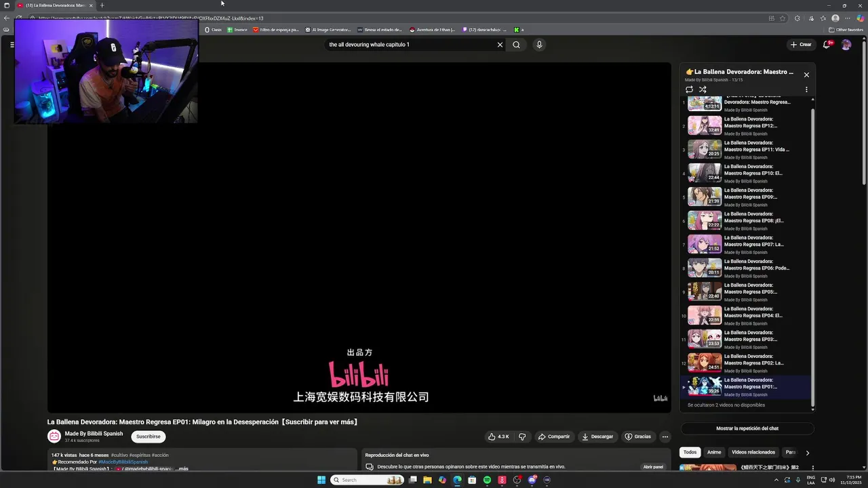This screenshot has height=488, width=868.
Task: Open playlist options menu
Action: tap(806, 89)
